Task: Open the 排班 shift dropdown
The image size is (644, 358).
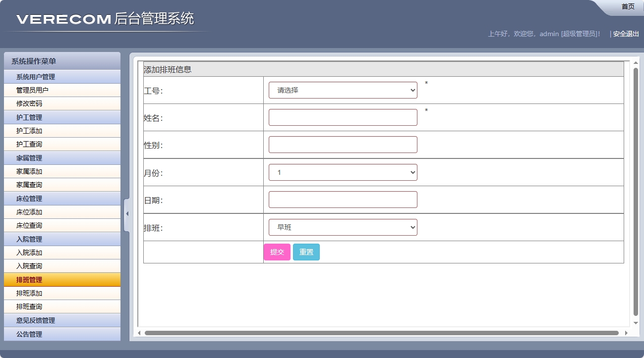Action: pyautogui.click(x=342, y=227)
